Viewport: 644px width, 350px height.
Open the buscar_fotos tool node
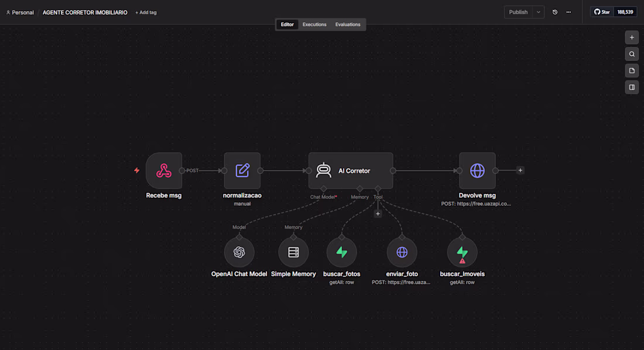click(x=342, y=252)
